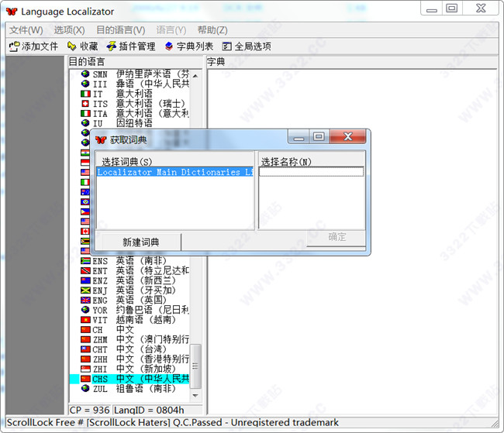Click UK flag icon of ENG row
Screen dimensions: 504x433
[85, 301]
